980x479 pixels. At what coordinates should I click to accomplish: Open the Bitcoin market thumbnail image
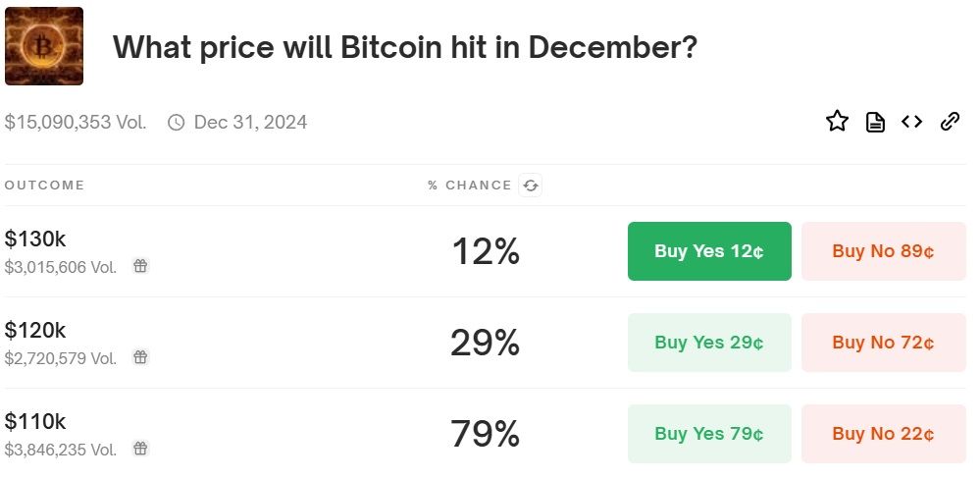coord(44,46)
